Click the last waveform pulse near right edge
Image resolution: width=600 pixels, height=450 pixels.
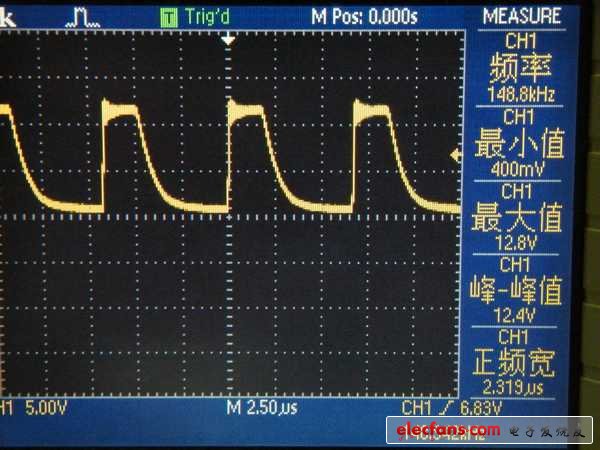pyautogui.click(x=372, y=110)
